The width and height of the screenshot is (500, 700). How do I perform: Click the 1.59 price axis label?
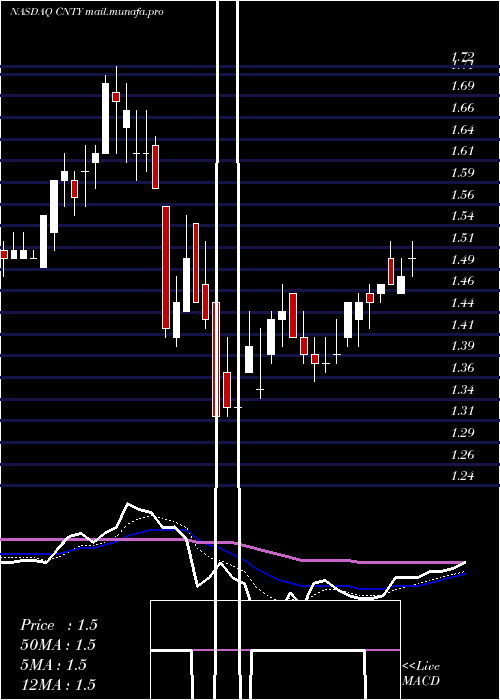462,173
